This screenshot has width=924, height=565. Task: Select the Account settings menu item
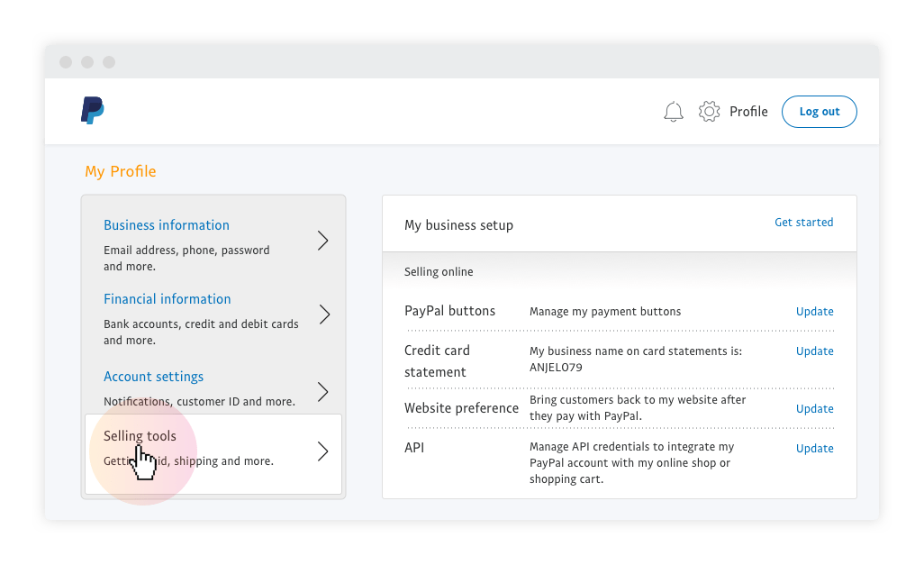(154, 377)
